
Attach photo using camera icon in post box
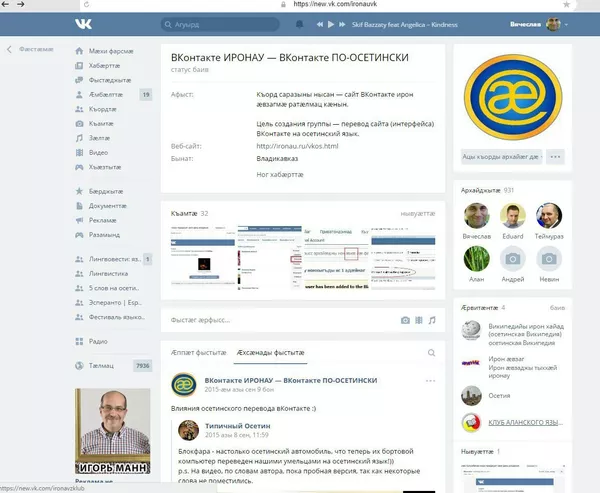[x=405, y=320]
